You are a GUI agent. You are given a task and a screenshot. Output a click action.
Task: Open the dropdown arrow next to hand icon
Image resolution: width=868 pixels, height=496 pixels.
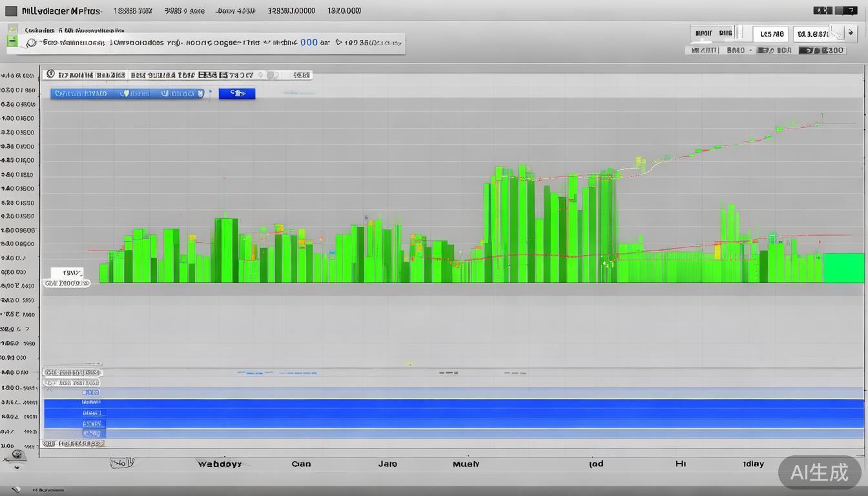tap(852, 34)
